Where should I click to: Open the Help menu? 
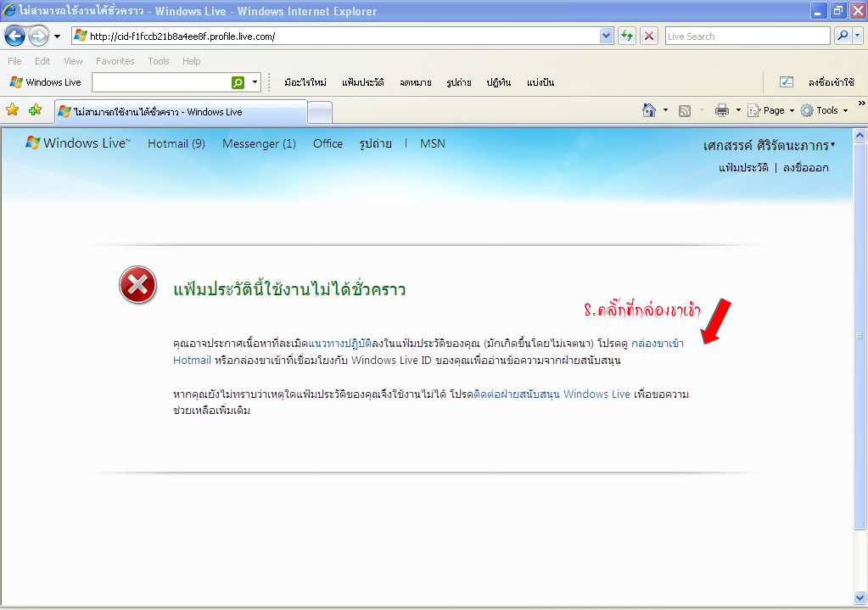[x=192, y=61]
